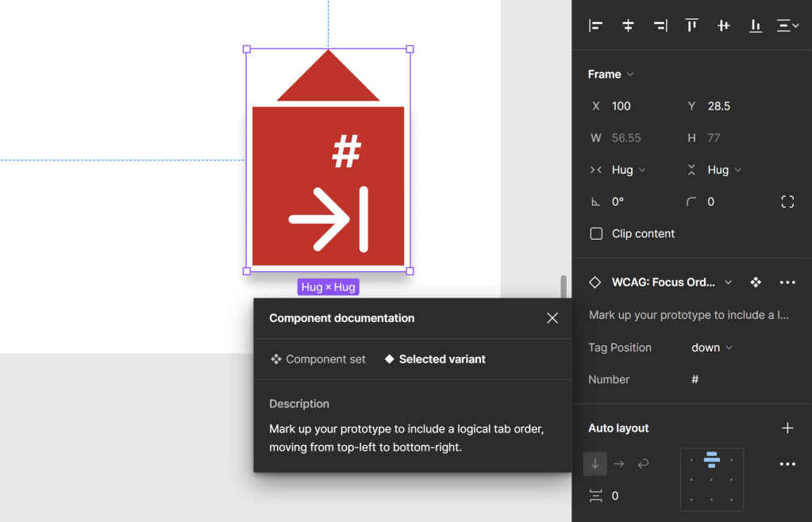Click the align bottom icon
This screenshot has width=812, height=522.
click(x=756, y=26)
